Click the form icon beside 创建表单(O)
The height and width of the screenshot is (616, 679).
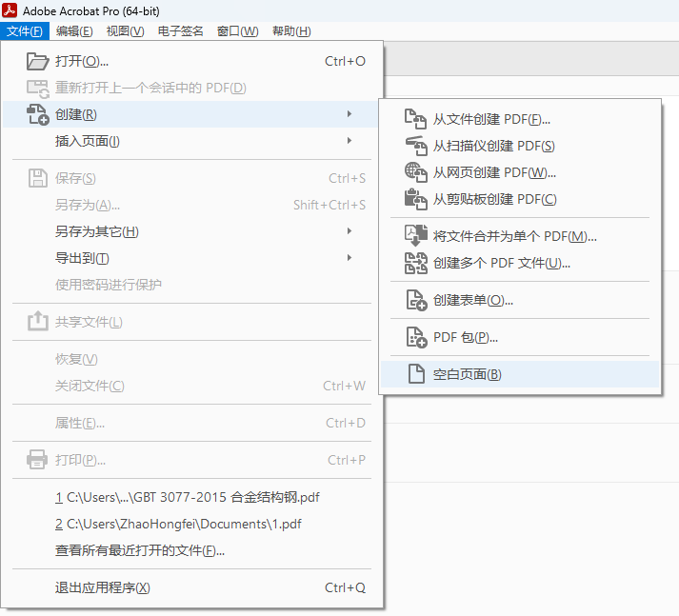(x=416, y=300)
